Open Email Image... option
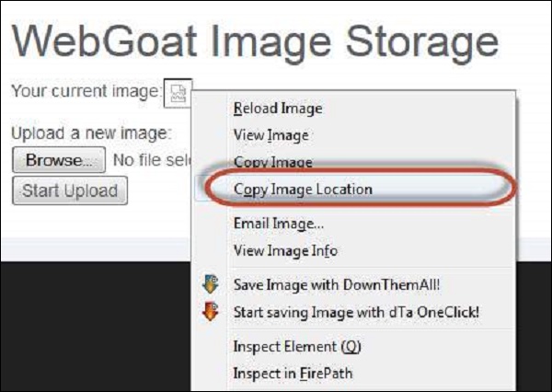The image size is (552, 392). point(279,223)
